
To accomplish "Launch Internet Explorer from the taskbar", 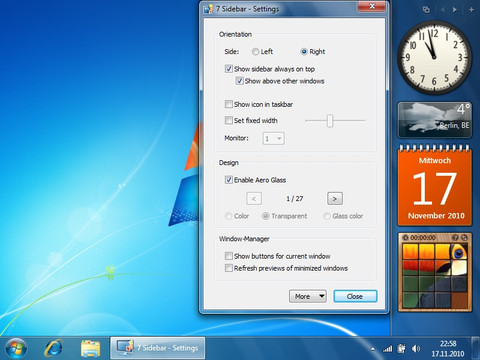I will [54, 348].
